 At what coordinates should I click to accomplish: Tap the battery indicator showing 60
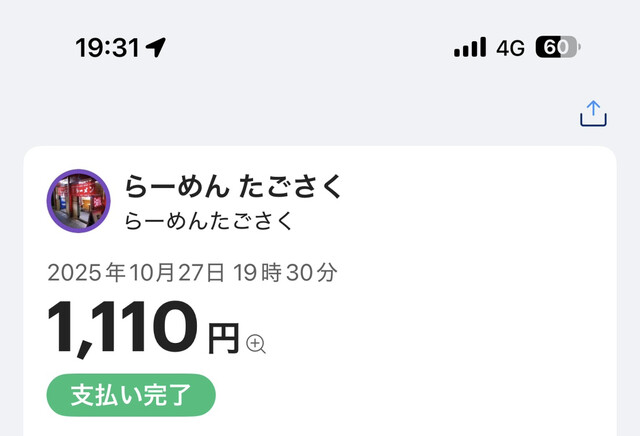point(557,47)
